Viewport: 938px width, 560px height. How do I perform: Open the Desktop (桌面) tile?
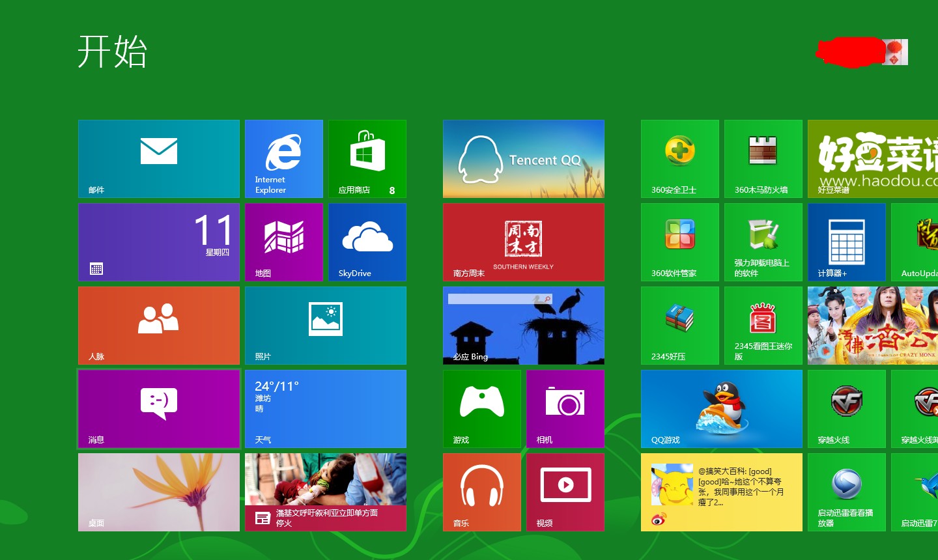pyautogui.click(x=159, y=492)
